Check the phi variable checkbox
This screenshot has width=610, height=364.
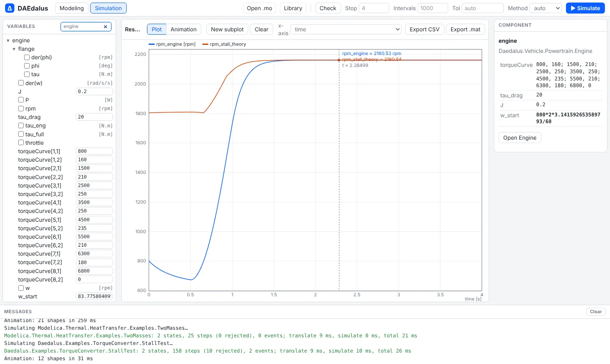[x=27, y=66]
